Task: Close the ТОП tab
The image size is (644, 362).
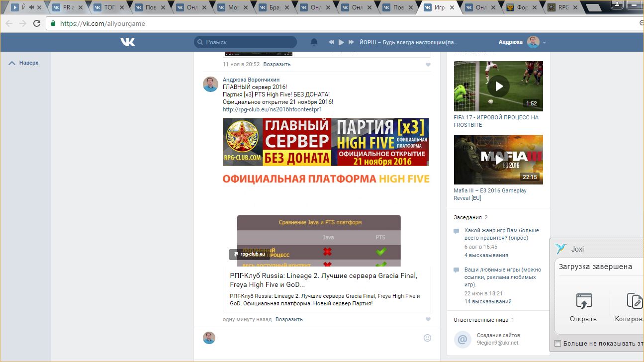Action: [x=122, y=7]
